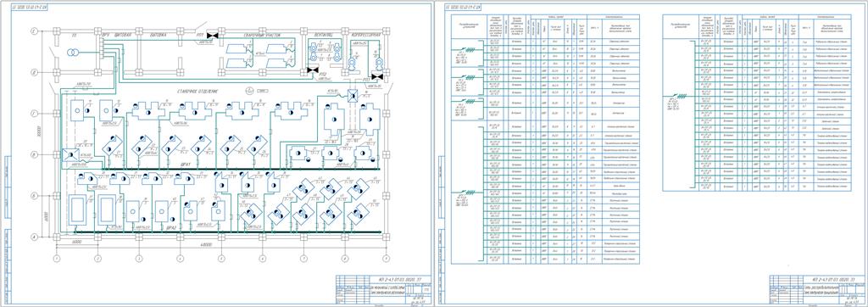Click row axis marker А at bottom left

click(33, 237)
